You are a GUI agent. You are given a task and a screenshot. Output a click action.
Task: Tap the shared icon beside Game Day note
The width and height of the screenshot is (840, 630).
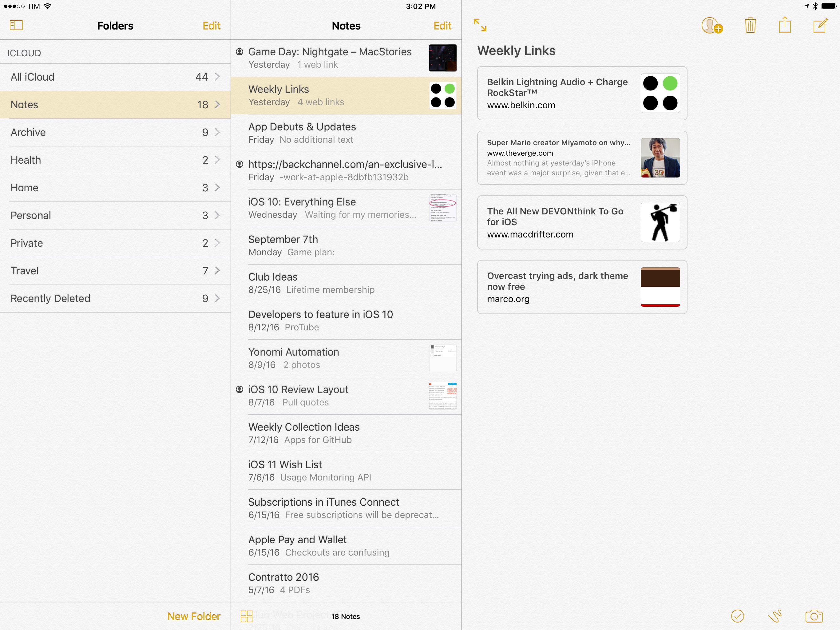coord(239,52)
